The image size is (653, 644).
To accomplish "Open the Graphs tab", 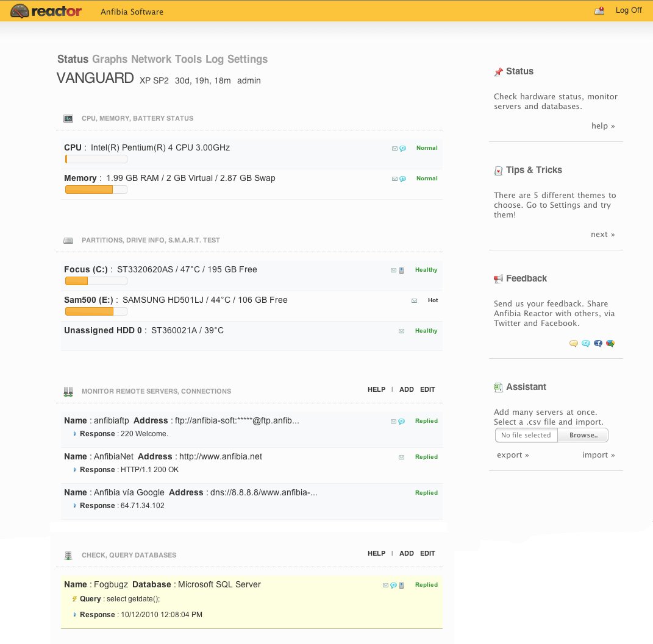I will point(110,59).
